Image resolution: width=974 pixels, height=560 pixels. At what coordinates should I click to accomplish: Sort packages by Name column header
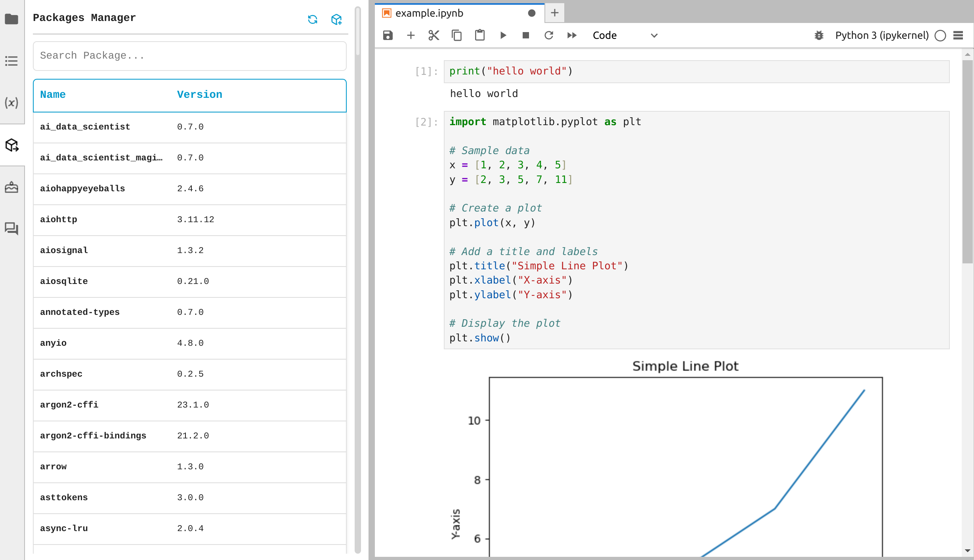(53, 95)
